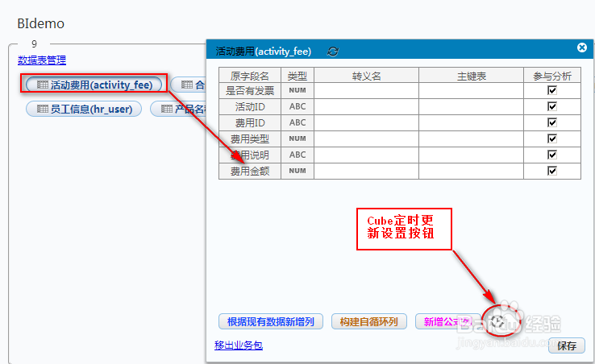Click 主键表 cell for 费用ID row
Viewport: 595px width, 364px height.
471,123
